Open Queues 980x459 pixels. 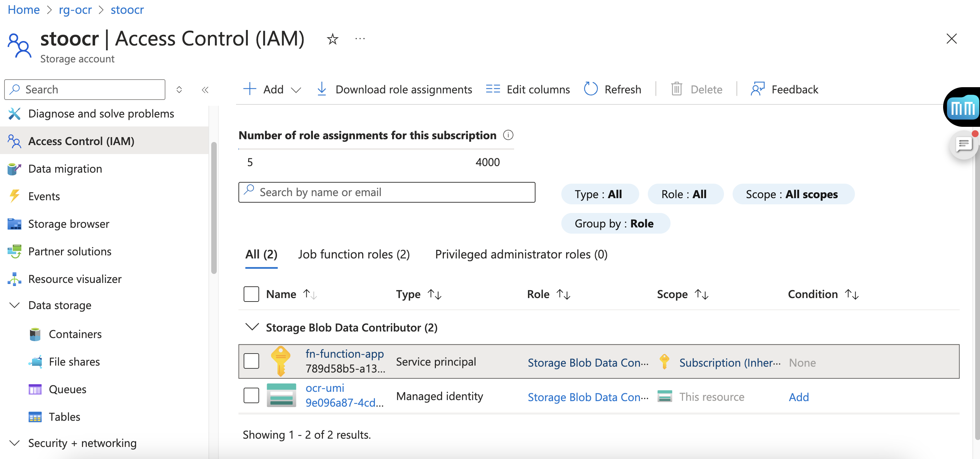pyautogui.click(x=67, y=389)
